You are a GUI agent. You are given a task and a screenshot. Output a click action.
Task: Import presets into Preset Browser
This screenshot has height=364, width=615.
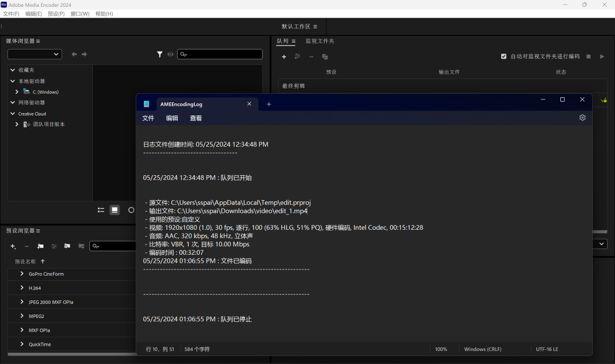click(x=67, y=246)
